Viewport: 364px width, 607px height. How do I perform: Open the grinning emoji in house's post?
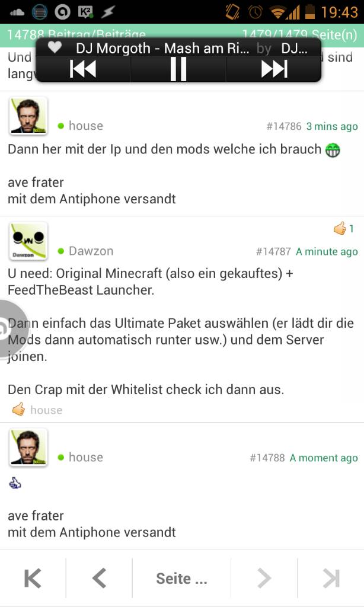332,150
